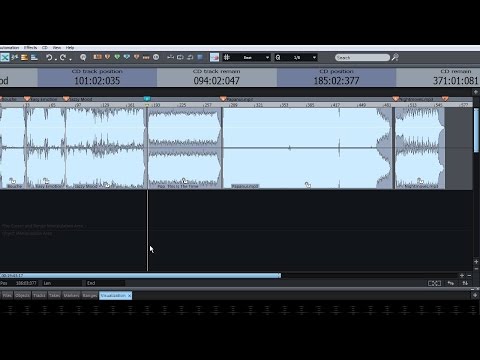Open the Help menu
Image resolution: width=480 pixels, height=360 pixels.
(70, 48)
